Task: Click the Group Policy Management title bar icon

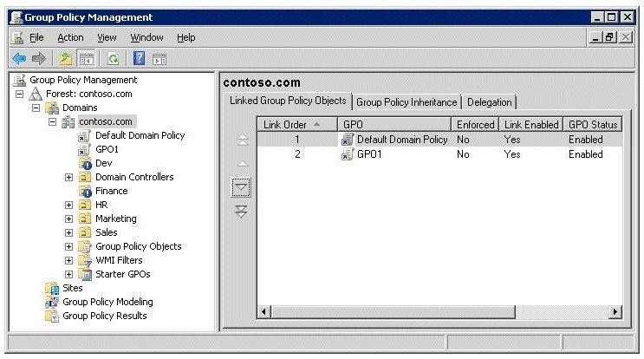Action: (x=16, y=17)
